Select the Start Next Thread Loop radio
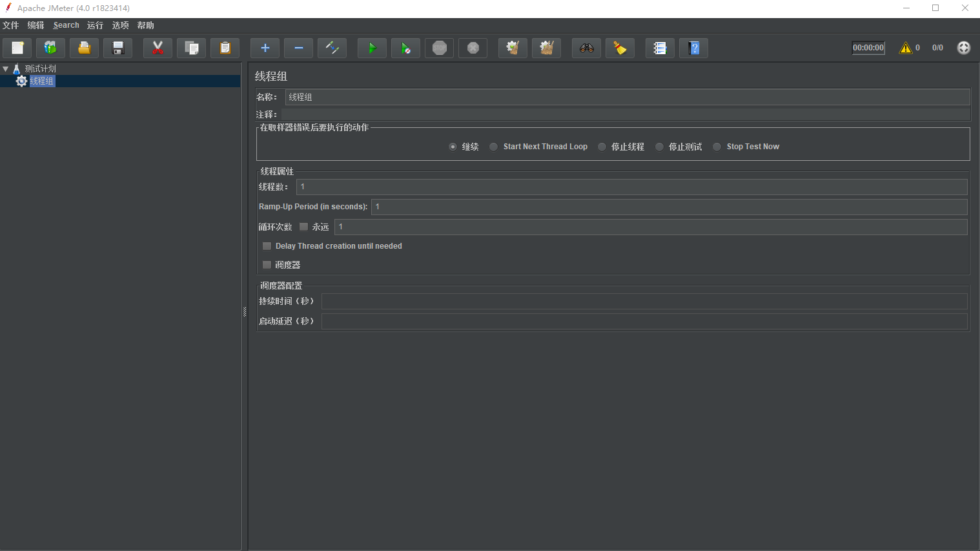The image size is (980, 551). 494,147
